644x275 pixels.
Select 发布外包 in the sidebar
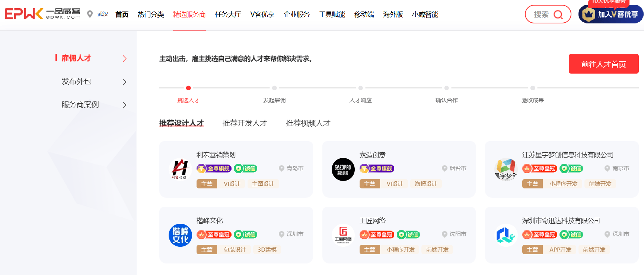[76, 81]
